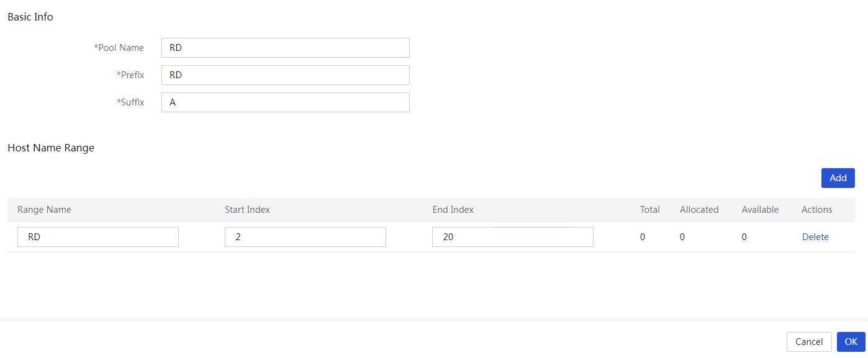Screen dimensions: 868x358
Task: Click the End Index column header
Action: click(453, 210)
